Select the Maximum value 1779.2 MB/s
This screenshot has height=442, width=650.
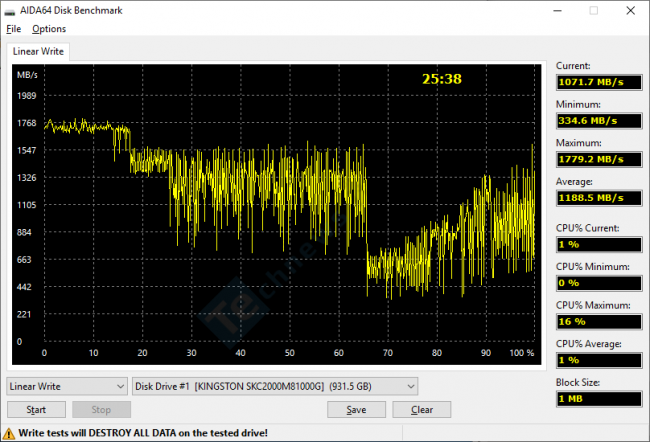pyautogui.click(x=599, y=159)
